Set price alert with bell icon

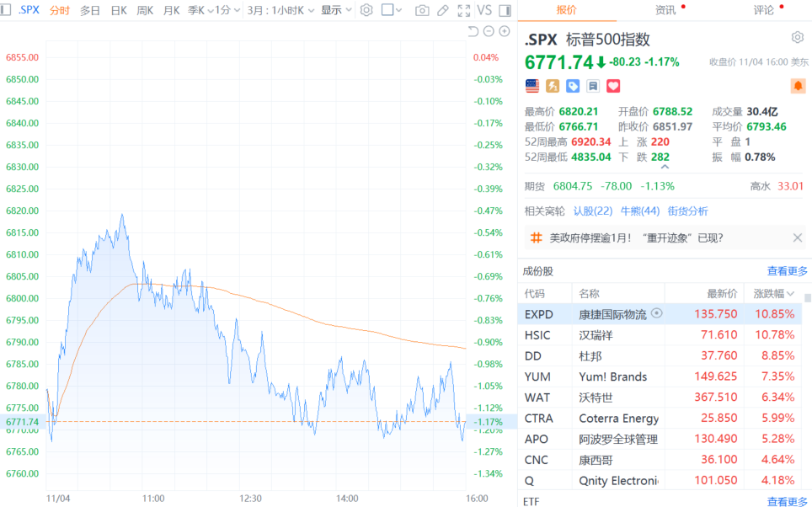point(798,85)
